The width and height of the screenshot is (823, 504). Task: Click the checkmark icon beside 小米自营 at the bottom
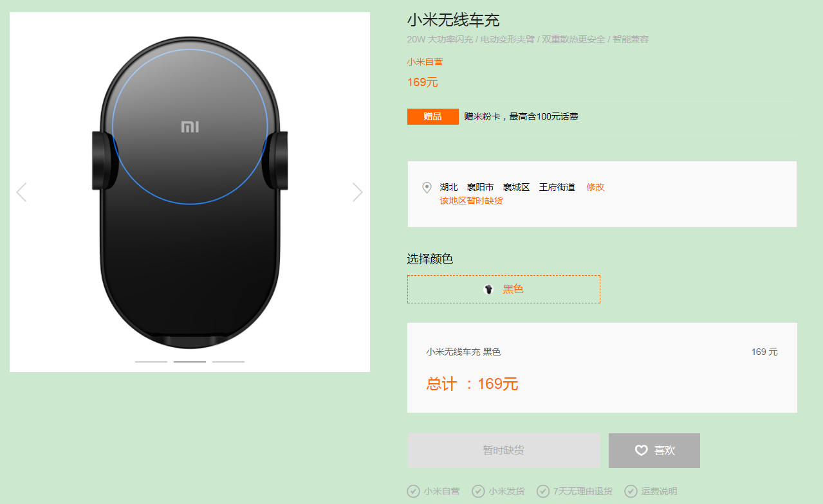click(413, 491)
